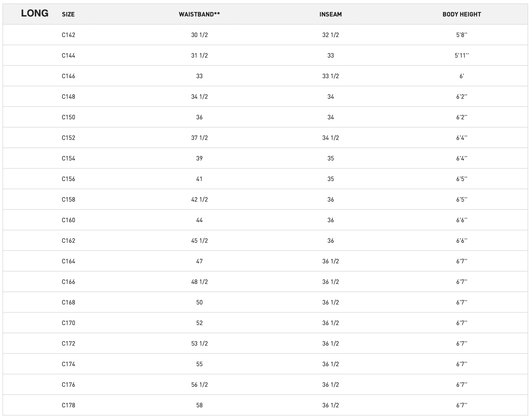The width and height of the screenshot is (532, 419).
Task: Click the waistband value 30 1/2
Action: point(199,35)
